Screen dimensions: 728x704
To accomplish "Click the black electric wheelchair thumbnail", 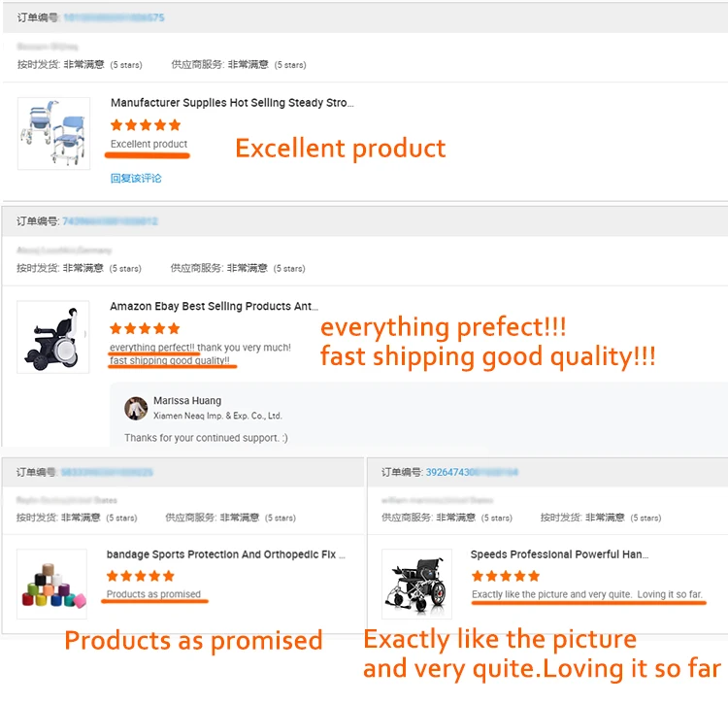I will point(53,337).
